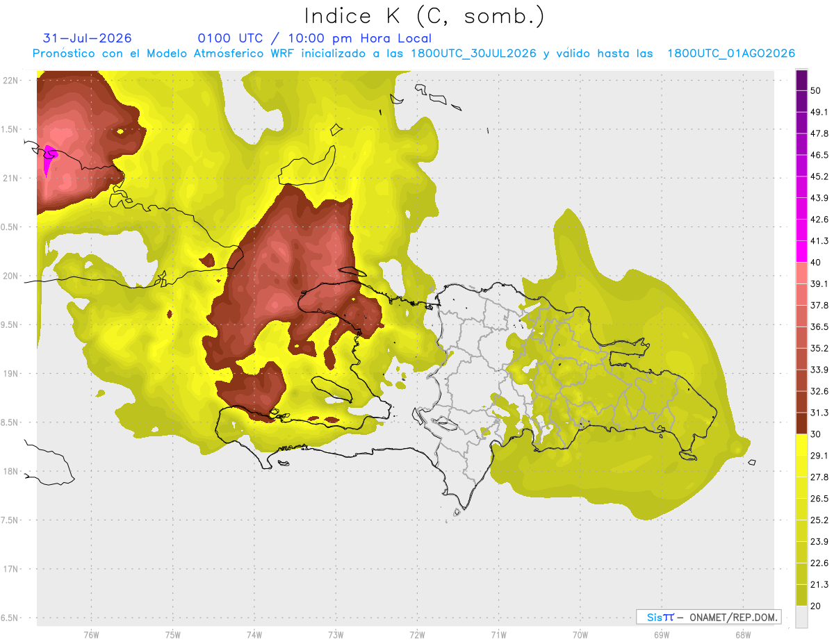Click the '20N' latitude label
This screenshot has width=834, height=644.
click(x=10, y=276)
